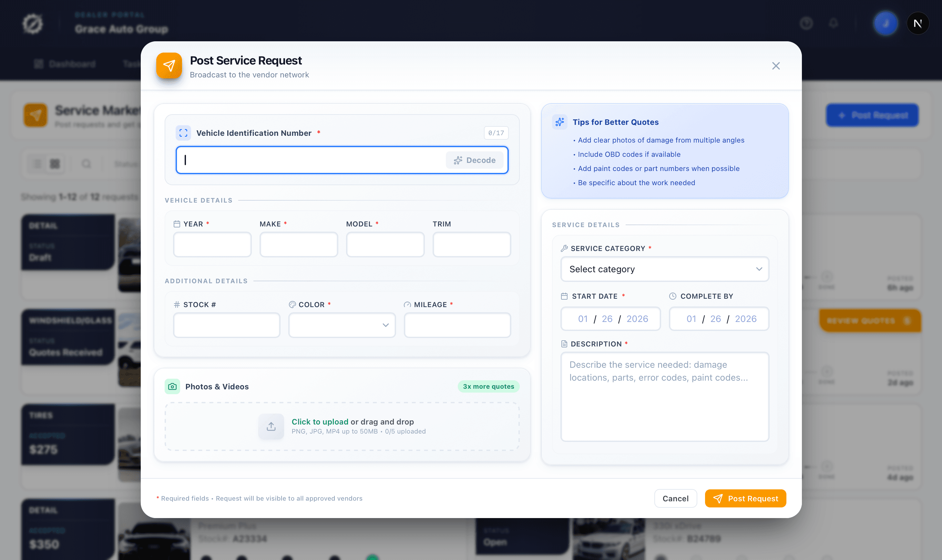Click the Cancel button
The height and width of the screenshot is (560, 942).
675,498
